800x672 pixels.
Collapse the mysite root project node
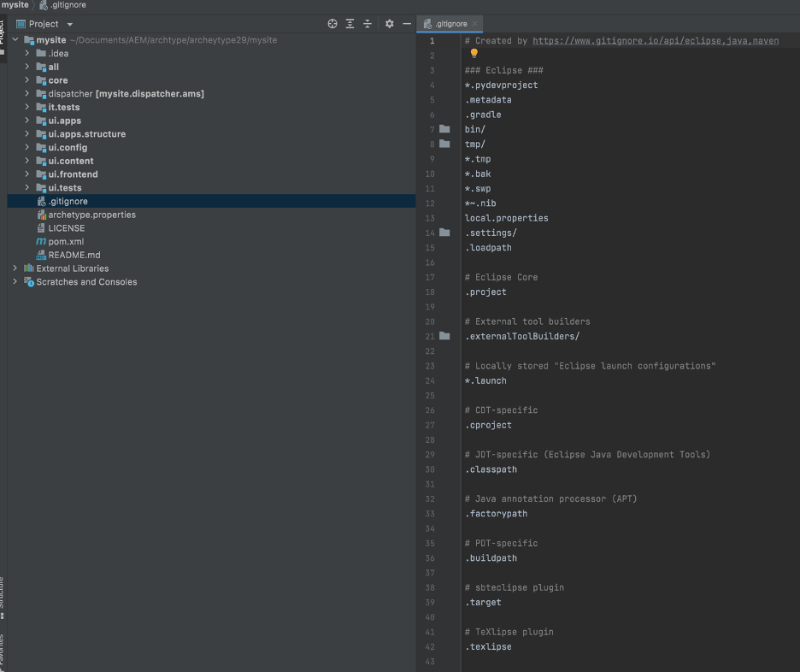point(15,40)
